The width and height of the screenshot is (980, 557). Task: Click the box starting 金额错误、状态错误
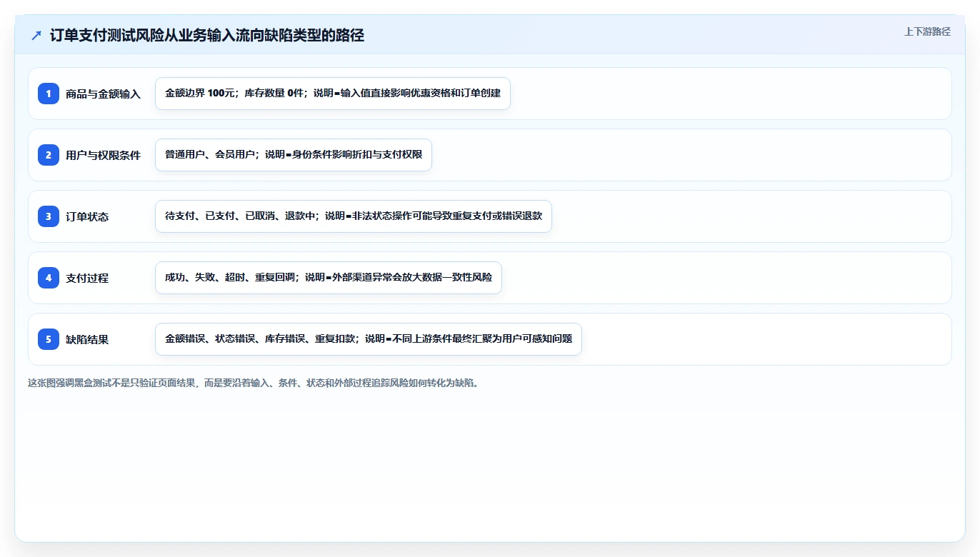coord(369,339)
